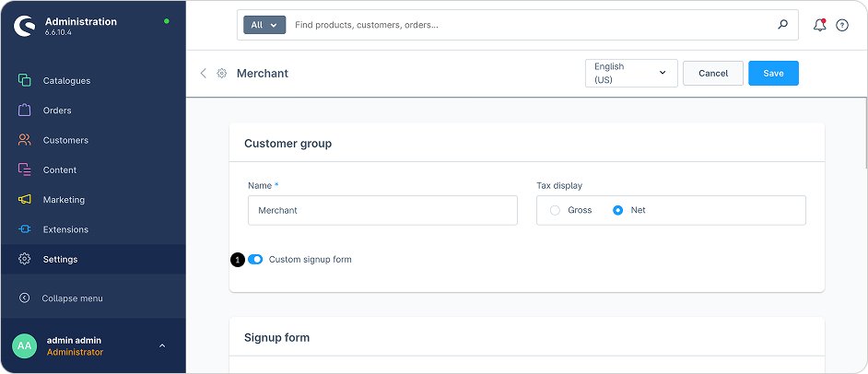Image resolution: width=868 pixels, height=374 pixels.
Task: Disable the Custom signup form toggle
Action: click(x=255, y=260)
